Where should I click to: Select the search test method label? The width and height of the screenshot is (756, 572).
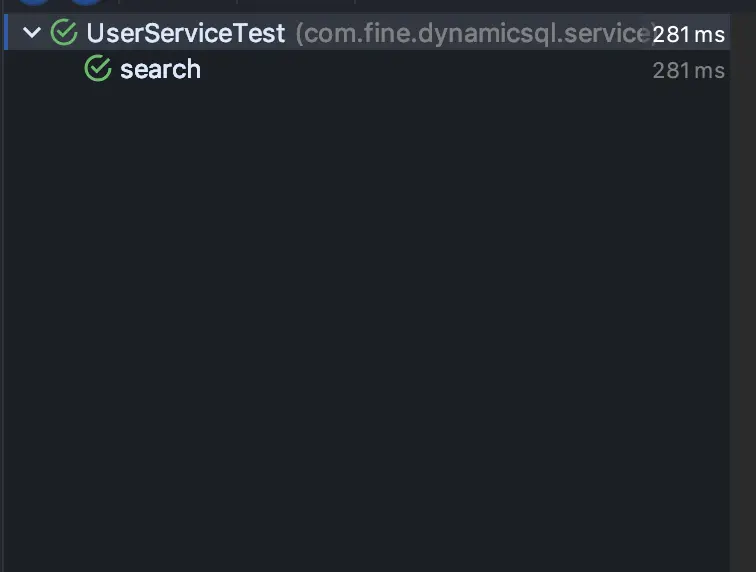(160, 69)
